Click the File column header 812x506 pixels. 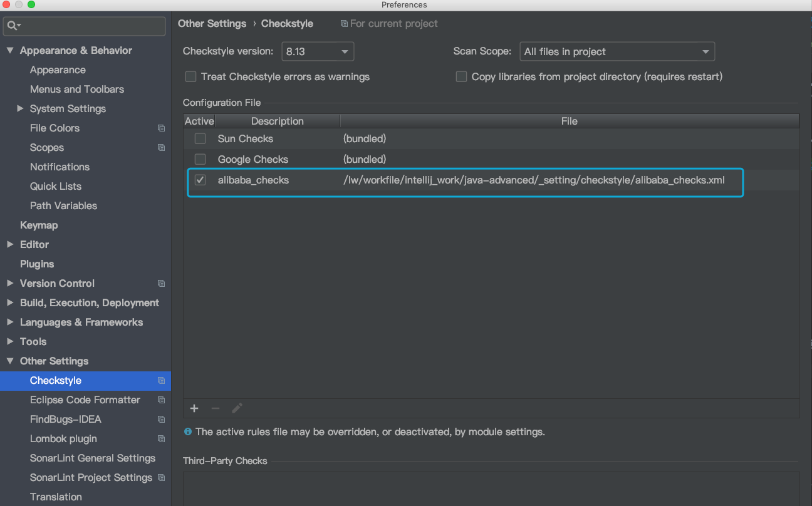[x=570, y=121]
